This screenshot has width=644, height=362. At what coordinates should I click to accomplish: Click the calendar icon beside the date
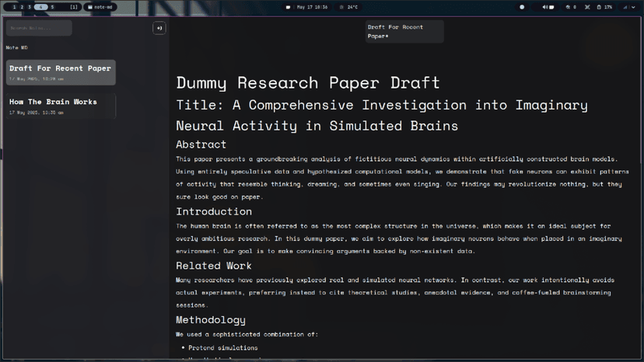pos(289,7)
